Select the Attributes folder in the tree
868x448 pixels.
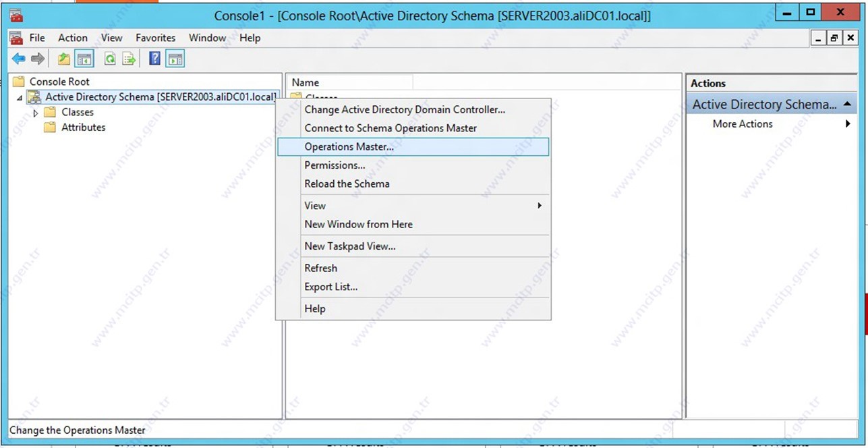(84, 128)
